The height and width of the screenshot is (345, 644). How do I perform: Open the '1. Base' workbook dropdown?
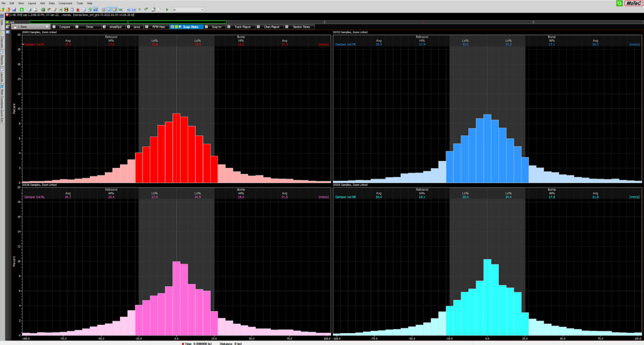(x=30, y=27)
